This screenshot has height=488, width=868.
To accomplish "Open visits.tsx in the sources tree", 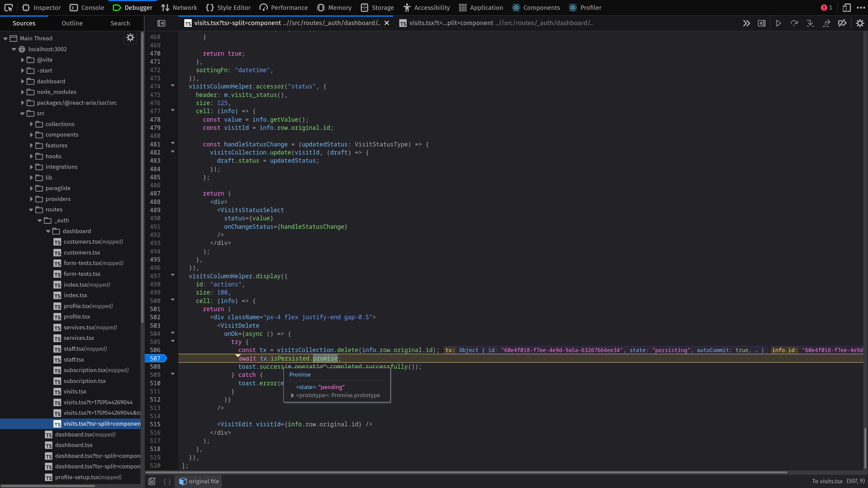I will [x=75, y=391].
